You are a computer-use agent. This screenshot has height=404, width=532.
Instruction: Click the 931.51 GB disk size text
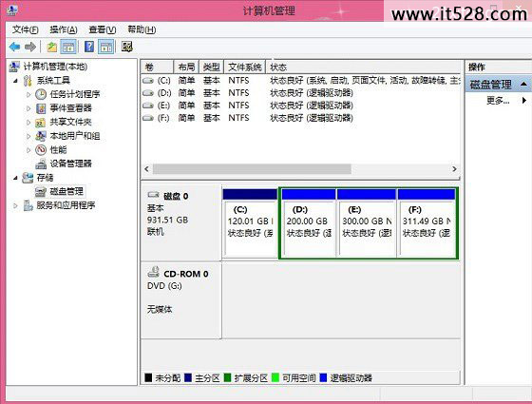pyautogui.click(x=167, y=220)
